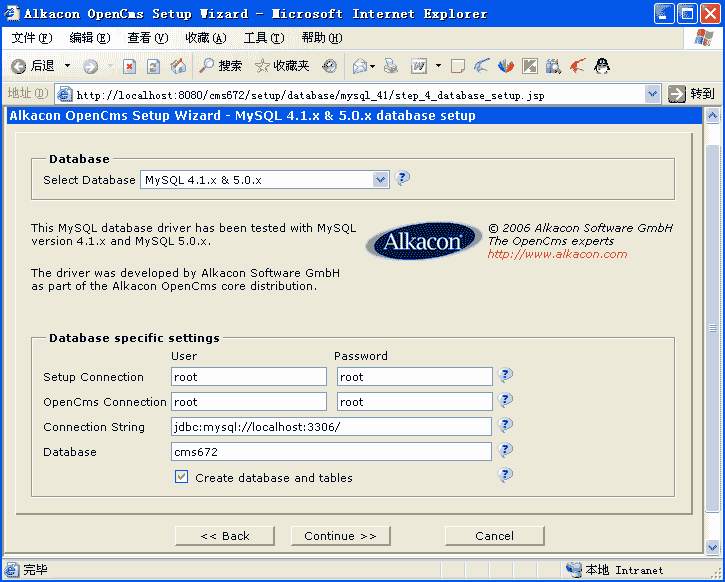Click the Cancel button

point(495,536)
